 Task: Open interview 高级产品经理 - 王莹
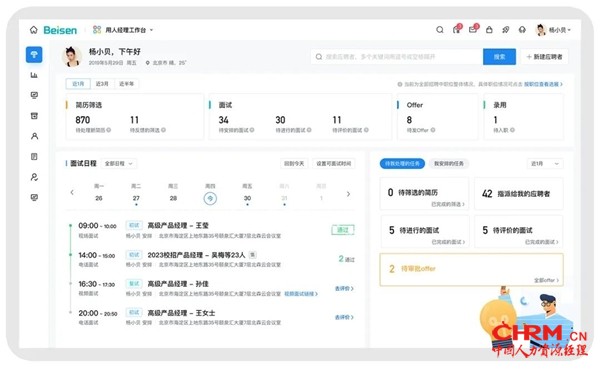tap(178, 225)
